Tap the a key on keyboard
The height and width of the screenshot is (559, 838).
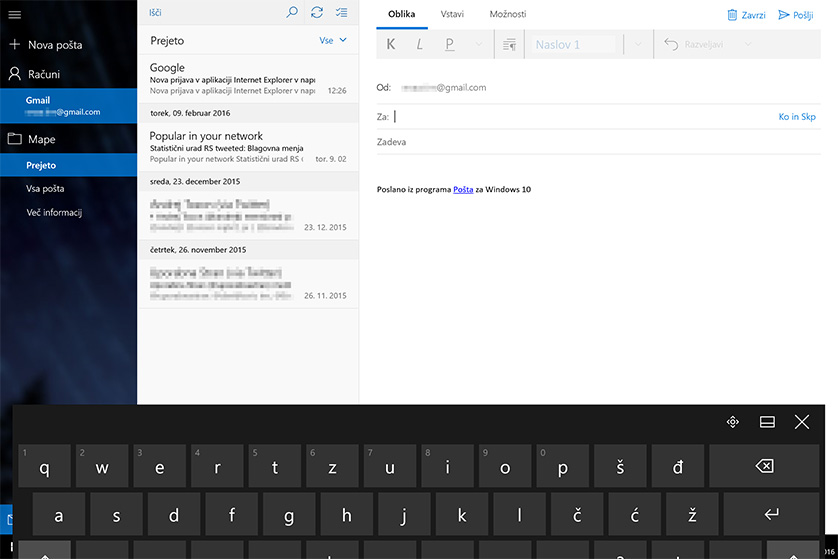click(59, 514)
